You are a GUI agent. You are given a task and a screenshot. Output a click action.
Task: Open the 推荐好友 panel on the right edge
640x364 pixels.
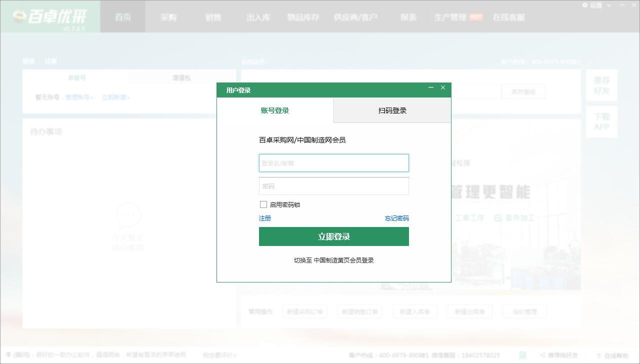pyautogui.click(x=601, y=85)
